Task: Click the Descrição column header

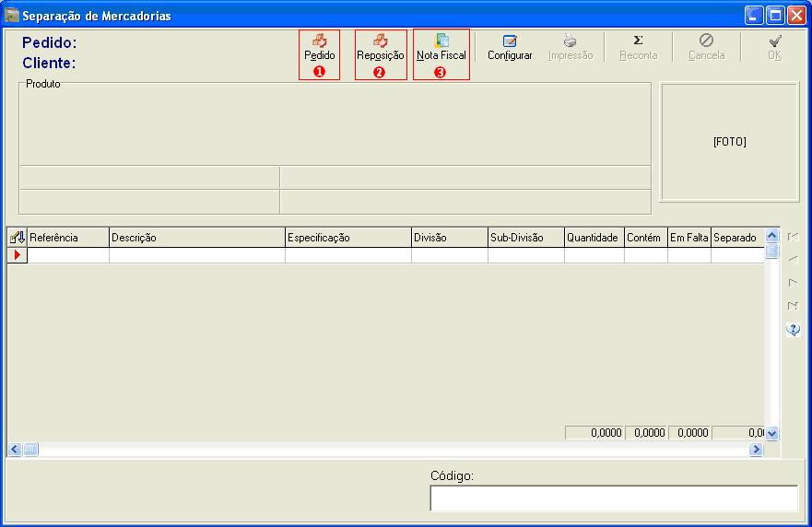Action: click(197, 238)
